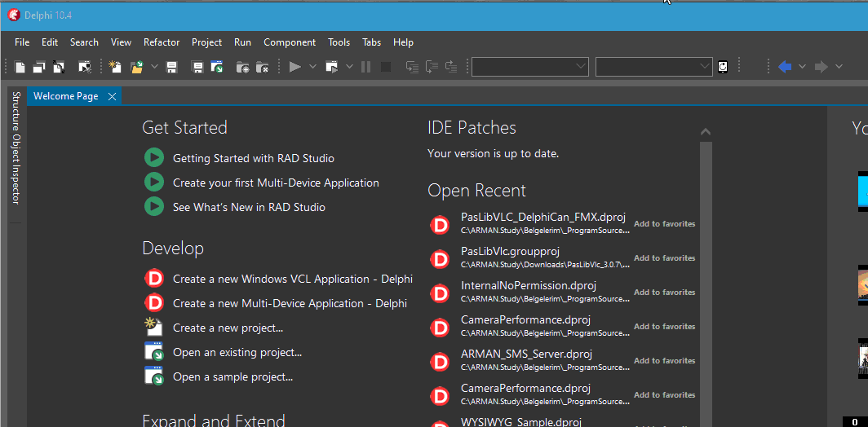Click the red Delphi logo in title bar

pyautogui.click(x=14, y=15)
